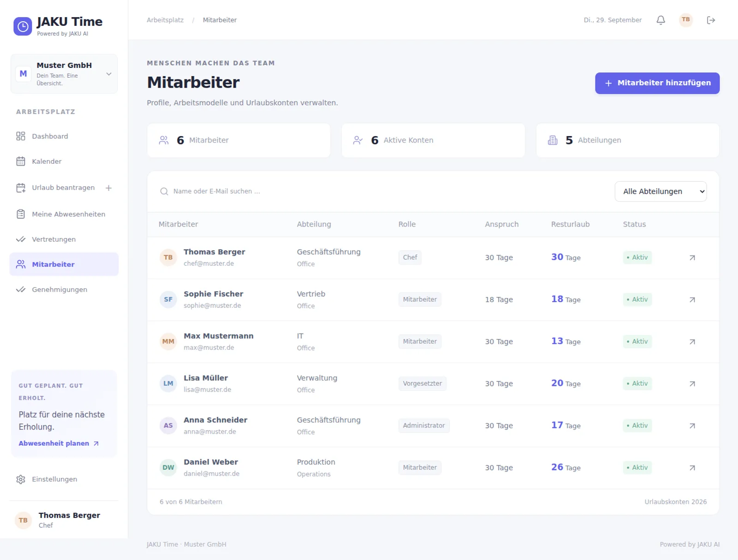738x560 pixels.
Task: Open the TB avatar in top bar
Action: click(x=686, y=20)
